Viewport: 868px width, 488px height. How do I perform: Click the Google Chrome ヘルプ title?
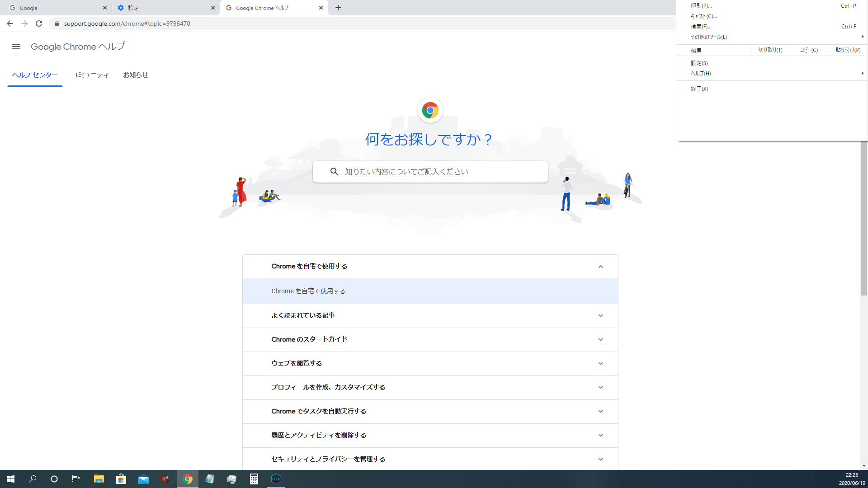78,47
